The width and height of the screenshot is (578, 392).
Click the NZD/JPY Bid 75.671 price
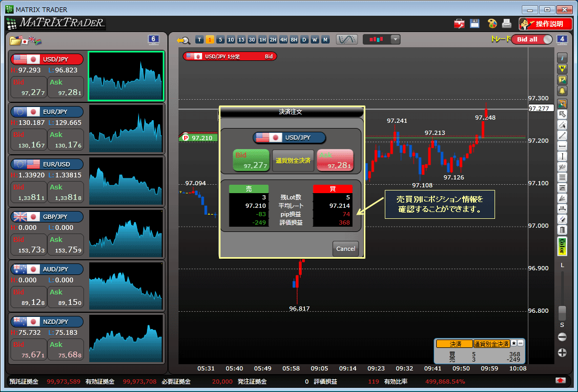click(29, 349)
